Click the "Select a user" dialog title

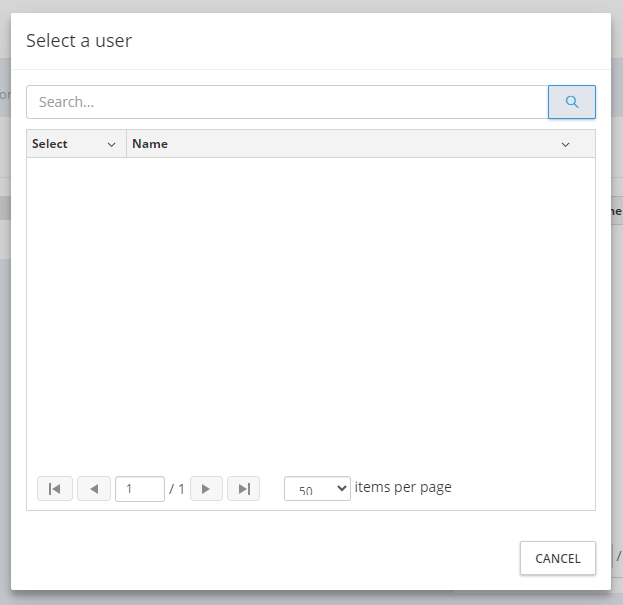pyautogui.click(x=79, y=41)
